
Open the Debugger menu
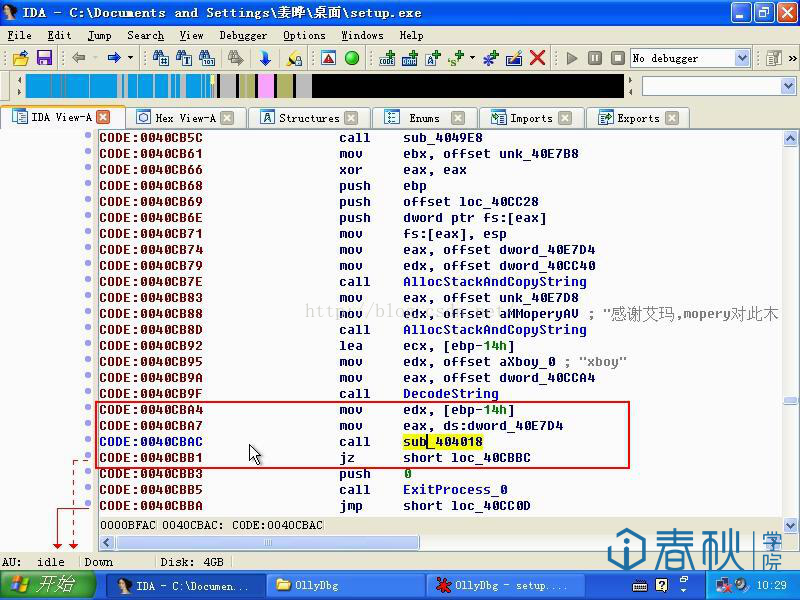pyautogui.click(x=243, y=35)
